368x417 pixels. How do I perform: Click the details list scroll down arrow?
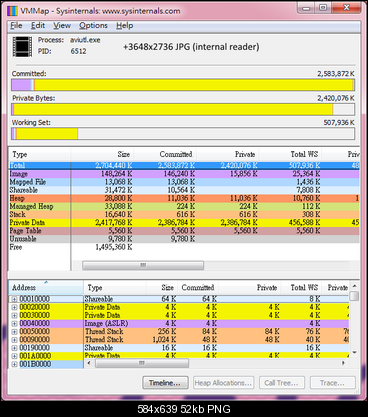coord(354,352)
